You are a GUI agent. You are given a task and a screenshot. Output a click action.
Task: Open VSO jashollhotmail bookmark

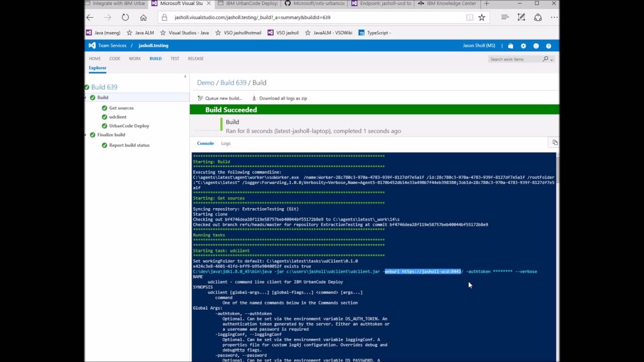238,33
